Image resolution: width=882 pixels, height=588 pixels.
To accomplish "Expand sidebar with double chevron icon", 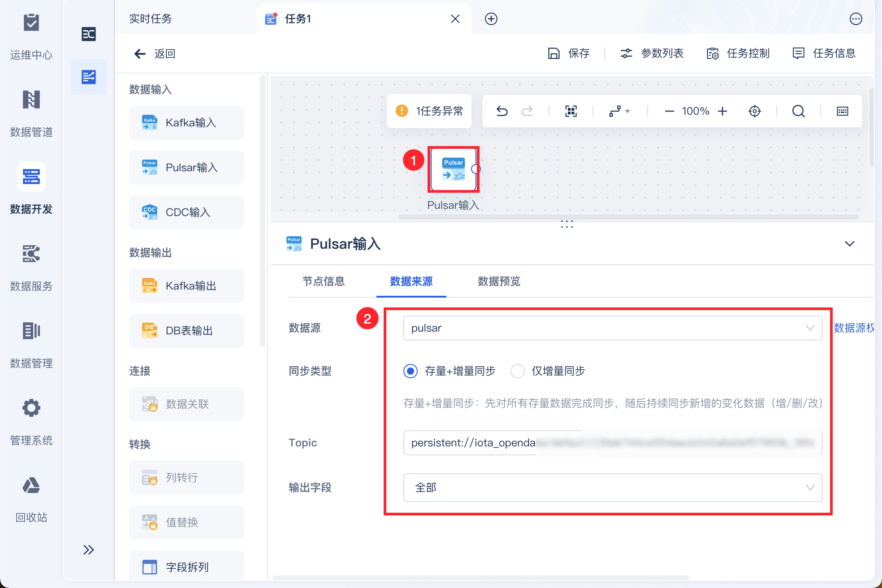I will pos(89,550).
